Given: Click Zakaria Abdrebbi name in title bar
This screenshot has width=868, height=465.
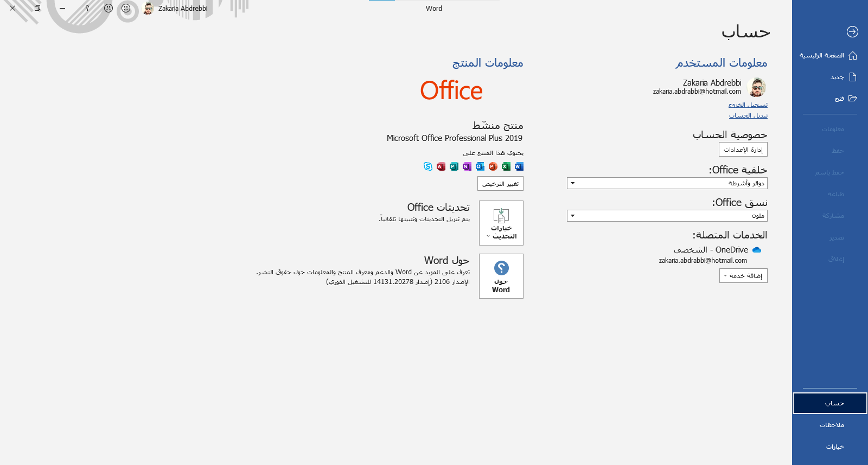Looking at the screenshot, I should coord(183,9).
